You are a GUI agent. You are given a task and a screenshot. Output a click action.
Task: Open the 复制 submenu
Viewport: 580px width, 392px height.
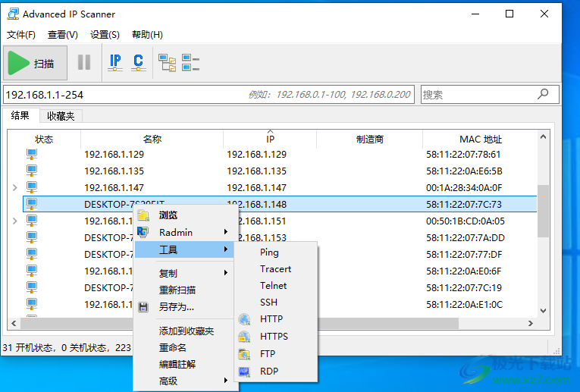point(186,273)
